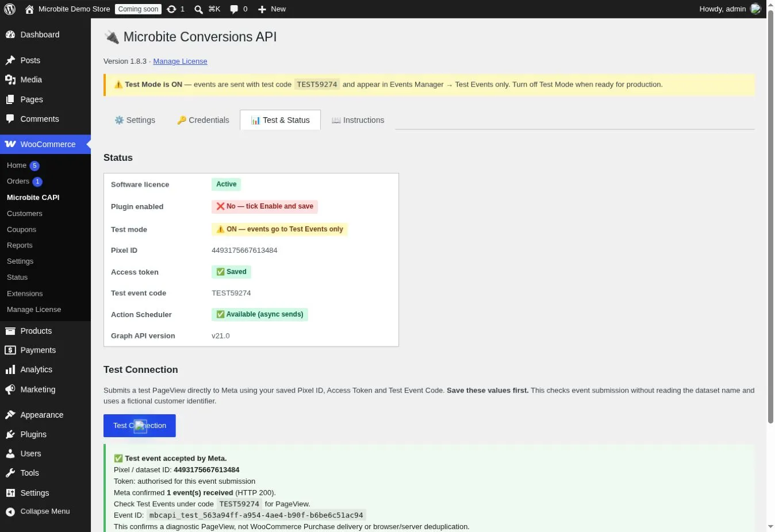The width and height of the screenshot is (775, 532).
Task: Switch to the Credentials tab
Action: pyautogui.click(x=203, y=120)
